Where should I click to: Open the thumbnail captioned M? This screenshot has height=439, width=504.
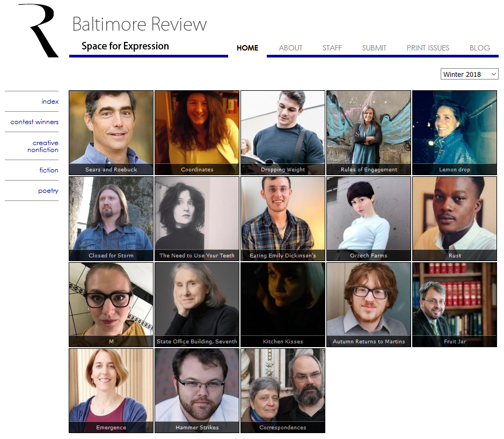(x=111, y=305)
